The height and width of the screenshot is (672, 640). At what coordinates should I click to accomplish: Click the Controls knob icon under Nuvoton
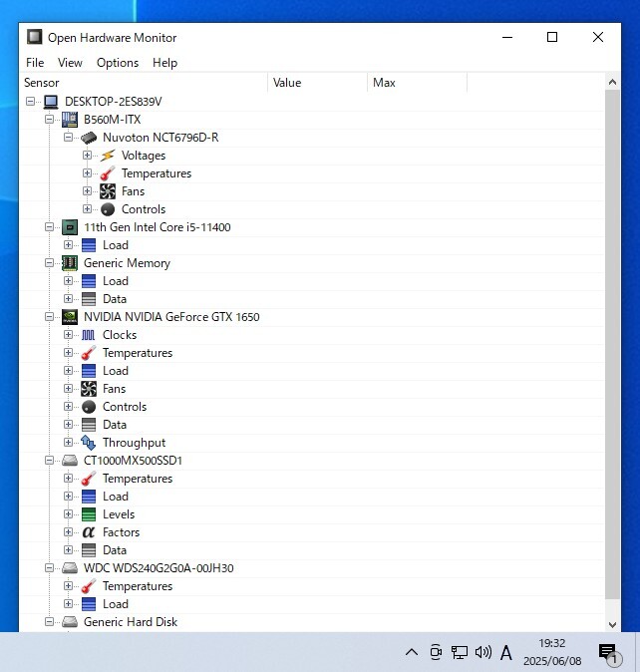tap(108, 209)
